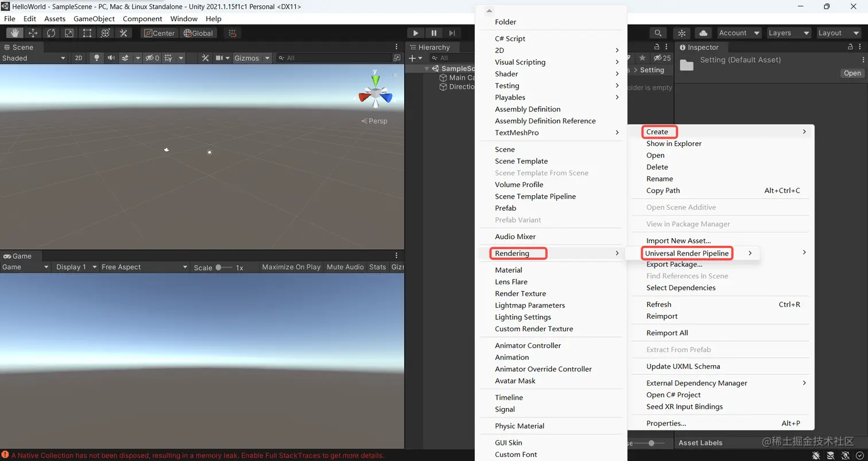The width and height of the screenshot is (868, 461).
Task: Open the Component menu
Action: point(142,18)
